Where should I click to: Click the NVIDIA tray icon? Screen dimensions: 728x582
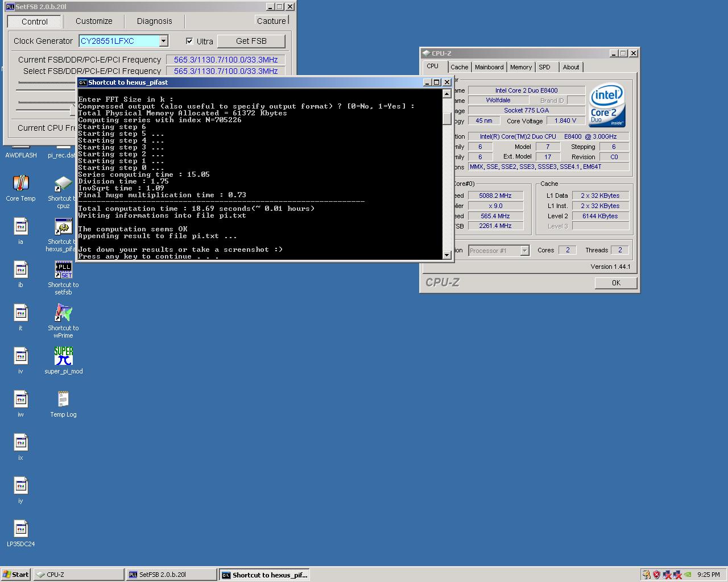point(688,575)
